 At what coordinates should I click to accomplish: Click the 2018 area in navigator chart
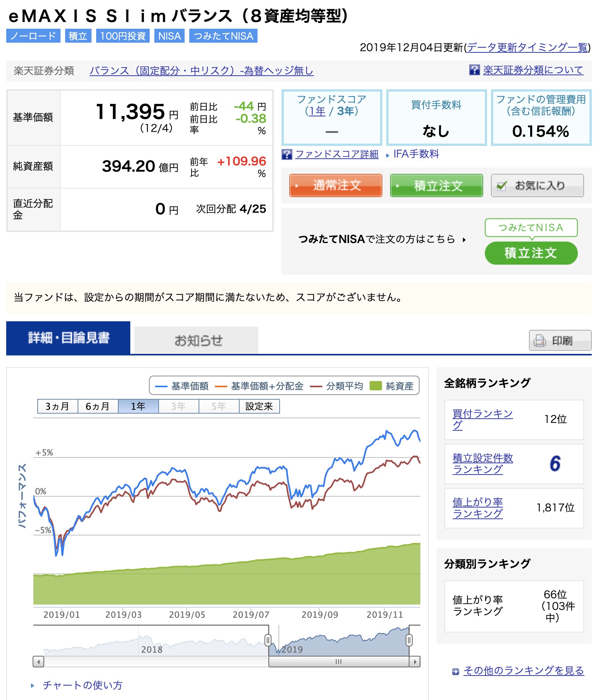pos(152,649)
